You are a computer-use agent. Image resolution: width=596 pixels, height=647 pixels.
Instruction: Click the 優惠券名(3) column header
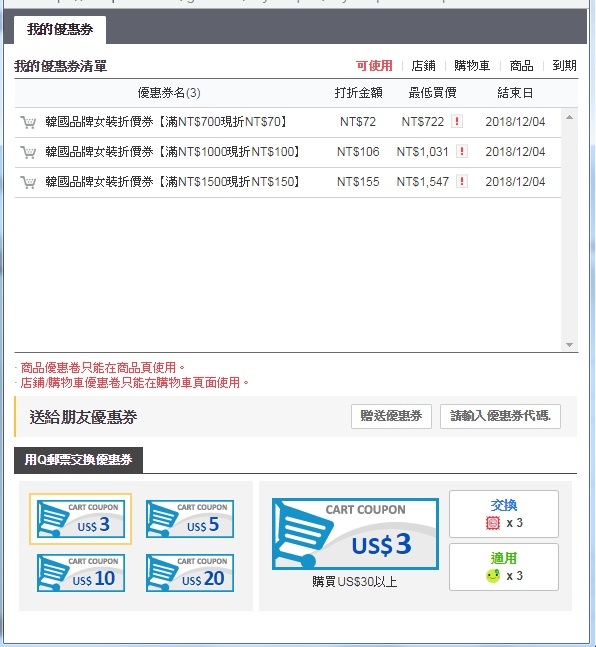pos(169,93)
